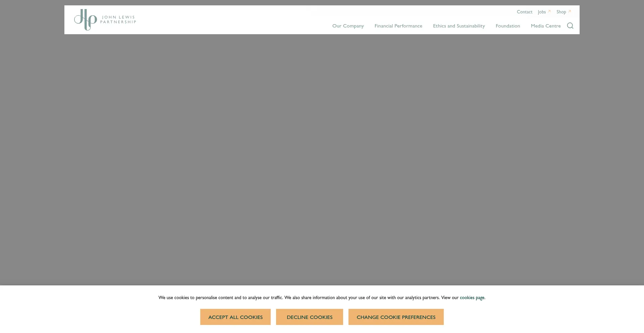Open the Contact link
This screenshot has height=333, width=644.
pos(524,12)
